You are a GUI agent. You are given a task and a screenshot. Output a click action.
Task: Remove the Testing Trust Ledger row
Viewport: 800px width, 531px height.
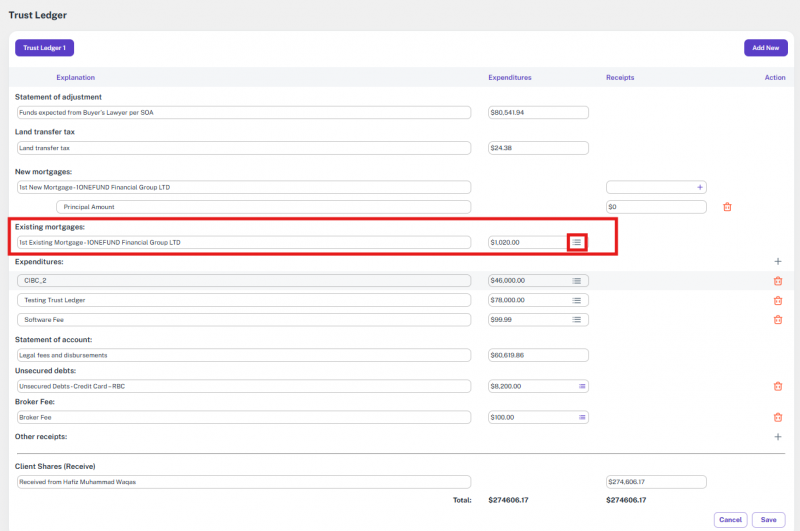[777, 300]
